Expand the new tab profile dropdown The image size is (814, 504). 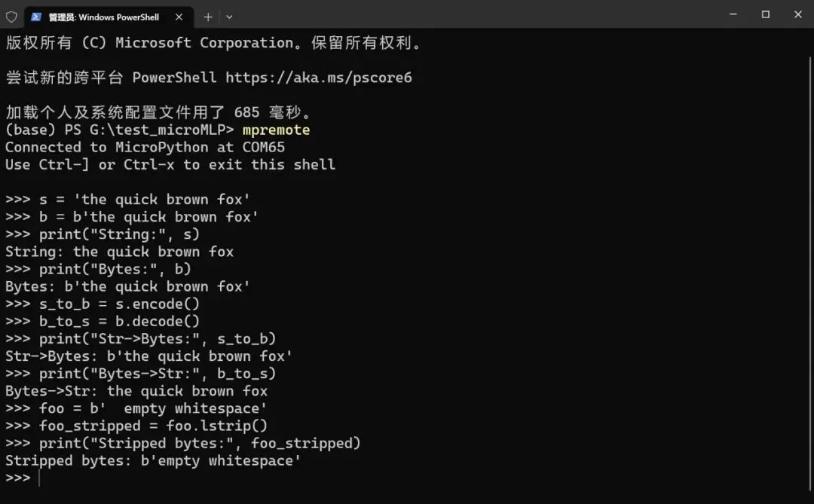coord(229,17)
